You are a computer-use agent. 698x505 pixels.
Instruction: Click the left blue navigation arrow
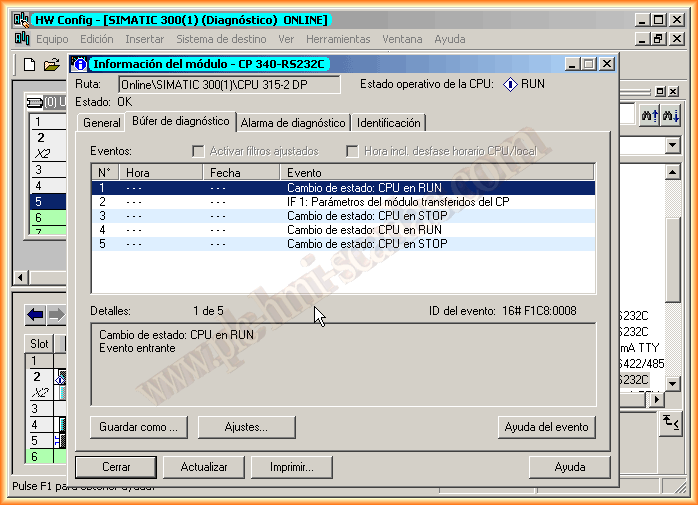point(35,315)
